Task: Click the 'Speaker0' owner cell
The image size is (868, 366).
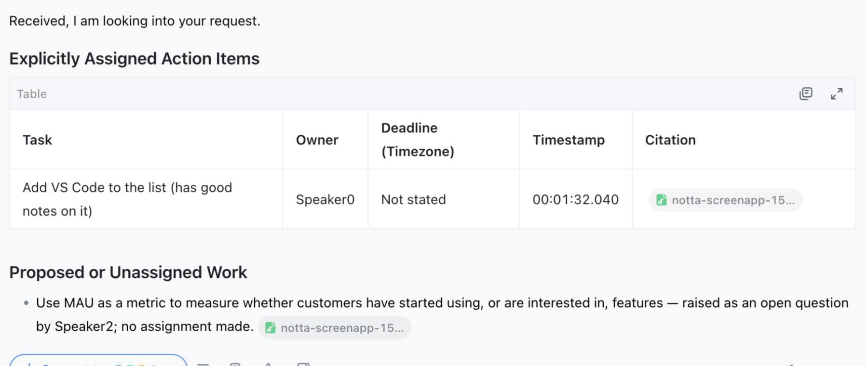Action: [325, 199]
